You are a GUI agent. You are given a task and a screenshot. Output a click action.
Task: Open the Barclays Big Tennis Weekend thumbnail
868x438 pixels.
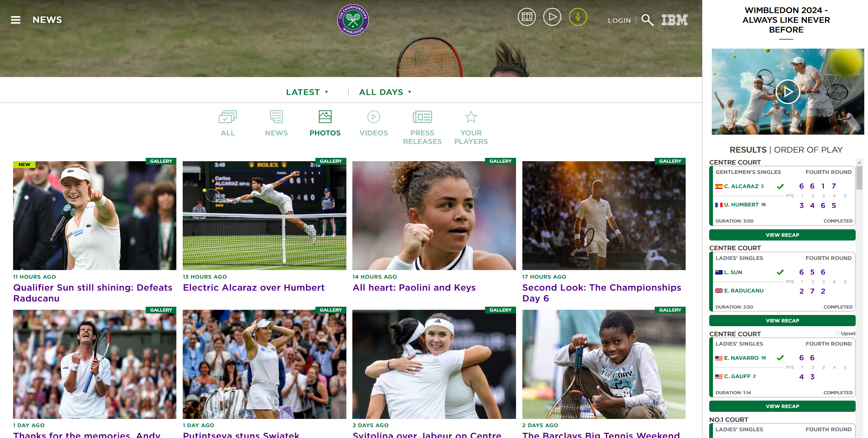pos(603,364)
